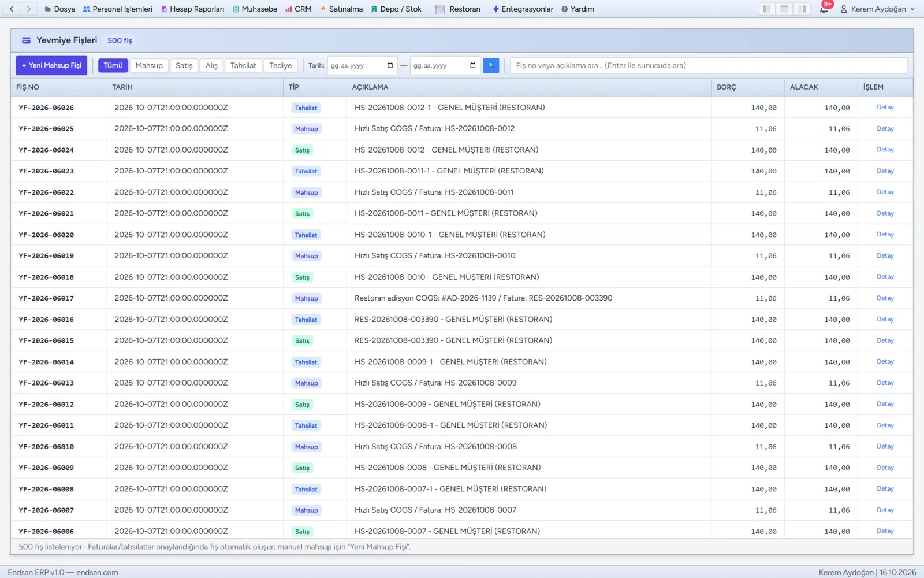Image resolution: width=924 pixels, height=578 pixels.
Task: Open Detay for YF-2026-06017
Action: point(885,298)
